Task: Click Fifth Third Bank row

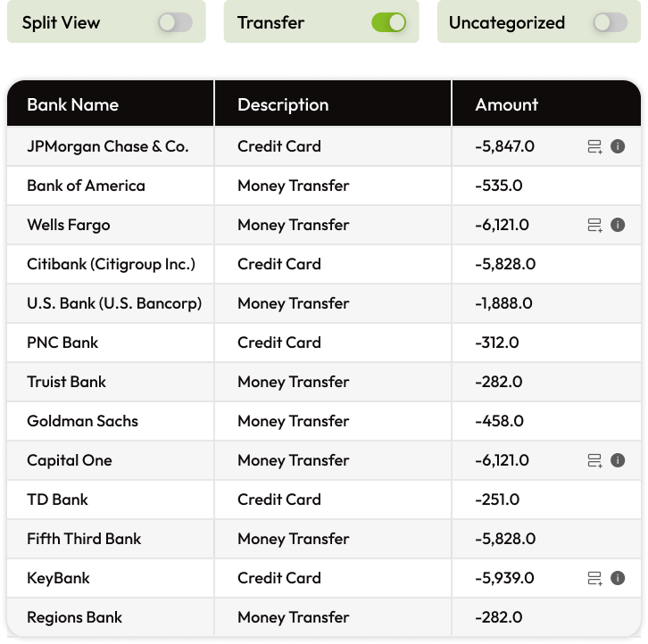Action: click(324, 539)
